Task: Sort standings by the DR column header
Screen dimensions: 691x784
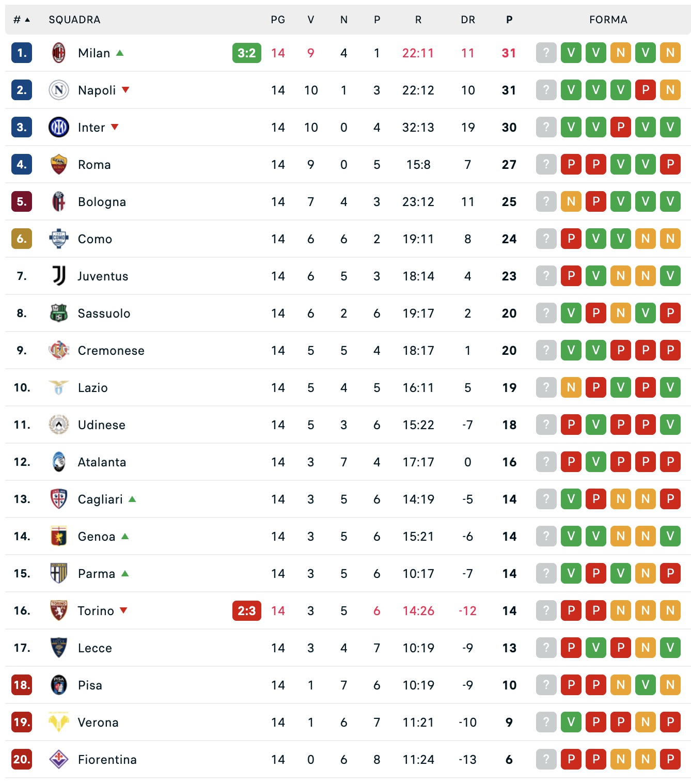Action: pyautogui.click(x=468, y=20)
